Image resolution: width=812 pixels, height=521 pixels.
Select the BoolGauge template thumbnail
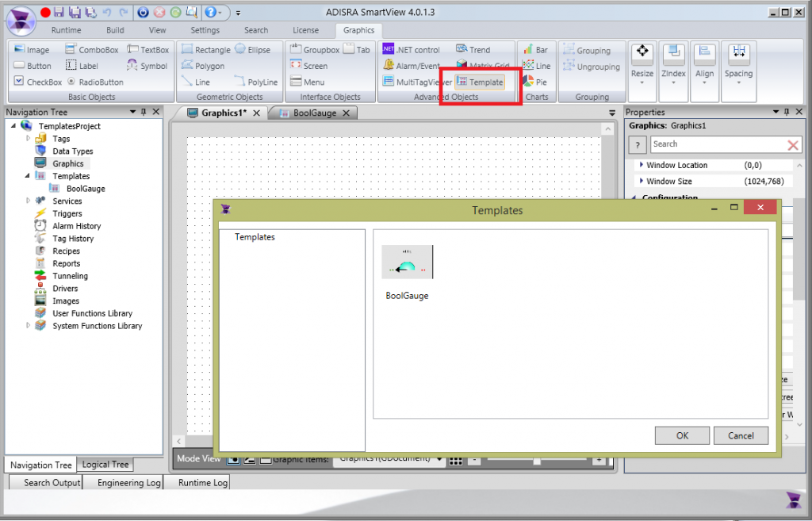[408, 262]
